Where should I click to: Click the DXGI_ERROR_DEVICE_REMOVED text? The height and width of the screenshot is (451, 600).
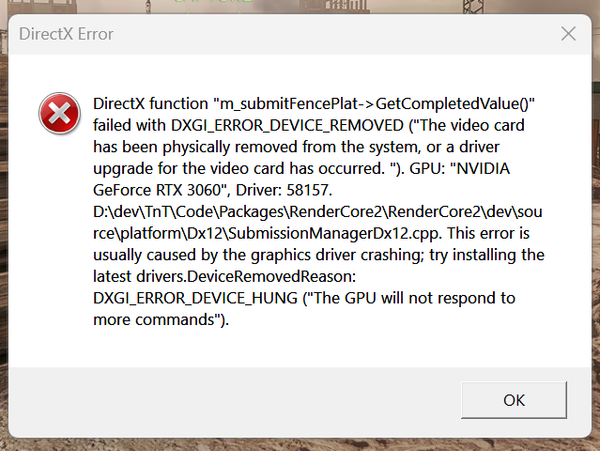tap(287, 125)
